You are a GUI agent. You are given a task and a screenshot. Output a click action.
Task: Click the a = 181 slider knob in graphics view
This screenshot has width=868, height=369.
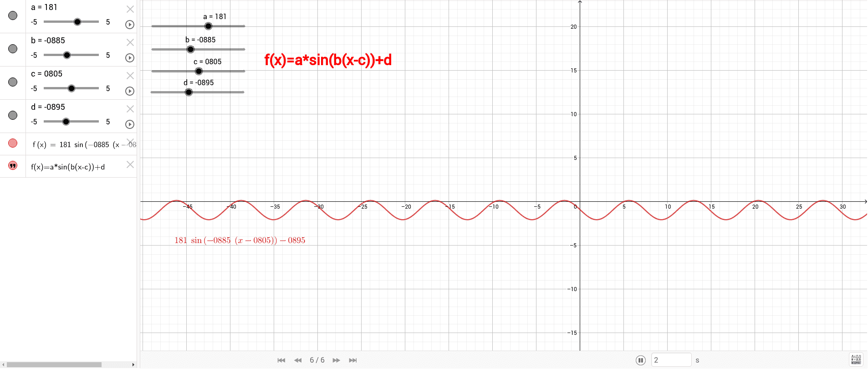tap(208, 26)
